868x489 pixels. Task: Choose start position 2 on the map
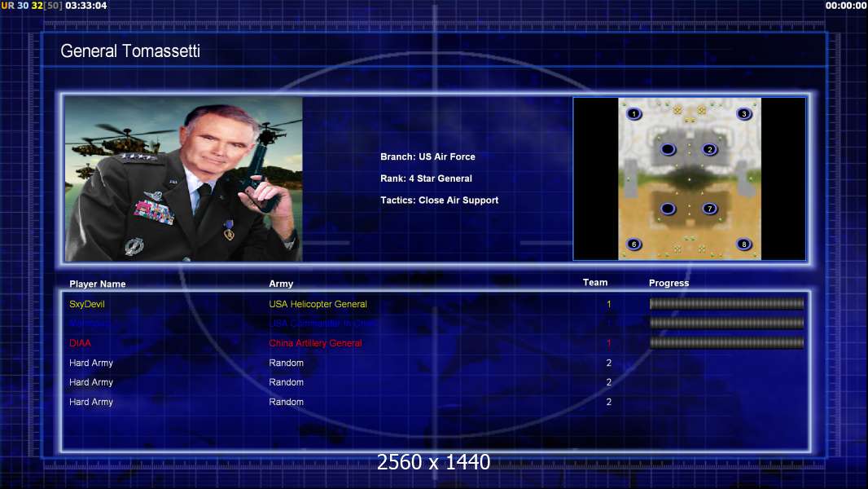[710, 149]
